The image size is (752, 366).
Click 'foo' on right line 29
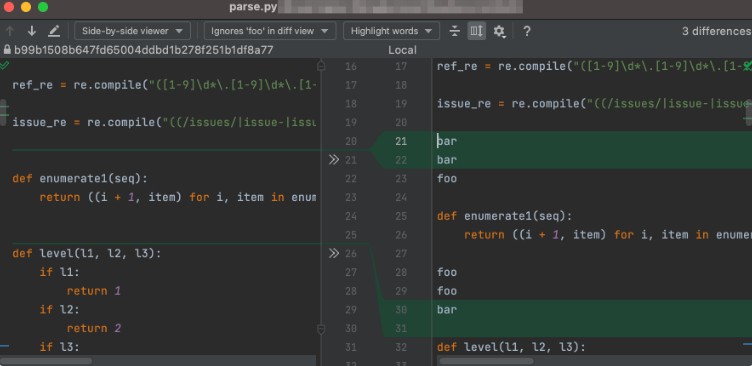[x=446, y=291]
